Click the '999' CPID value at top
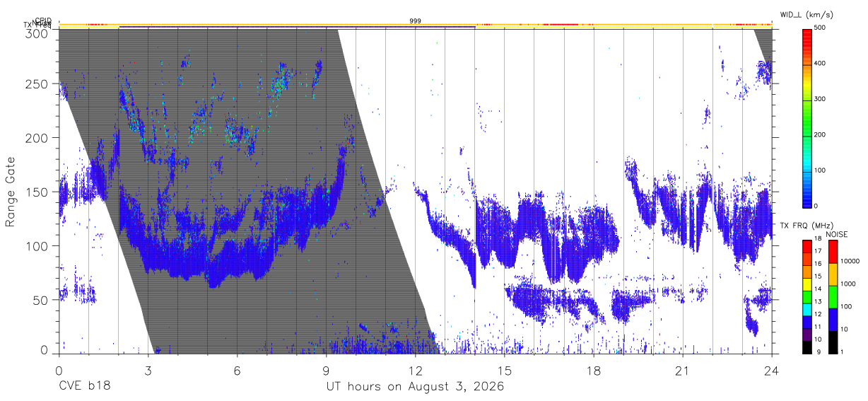 click(x=416, y=21)
